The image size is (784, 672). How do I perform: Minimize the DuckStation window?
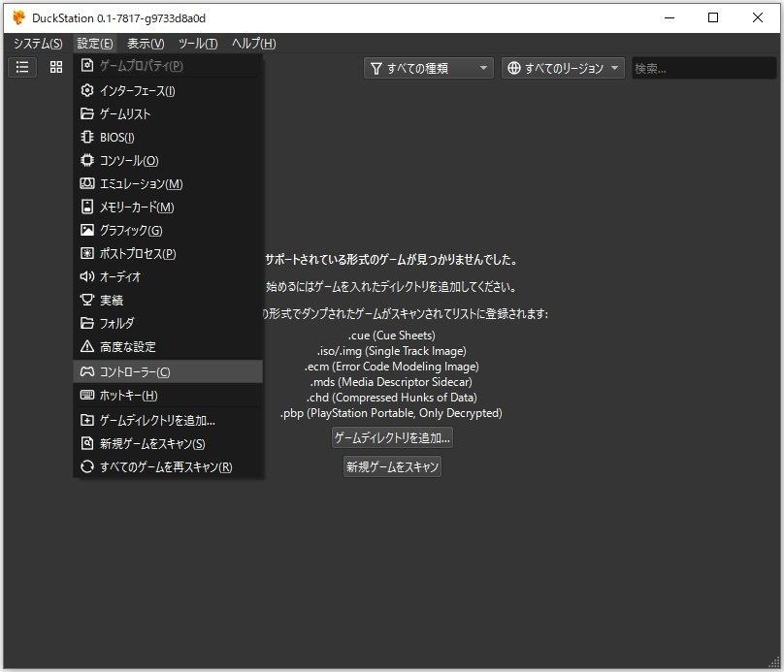(x=670, y=18)
